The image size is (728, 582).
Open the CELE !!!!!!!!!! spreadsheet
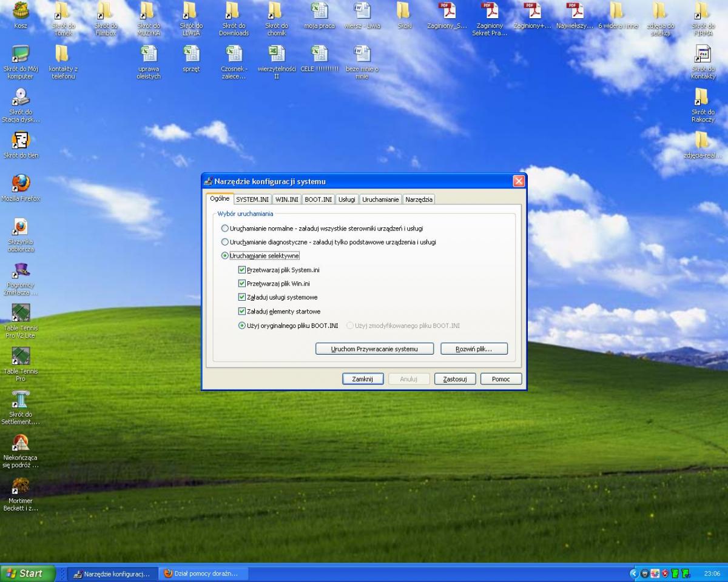click(x=319, y=59)
